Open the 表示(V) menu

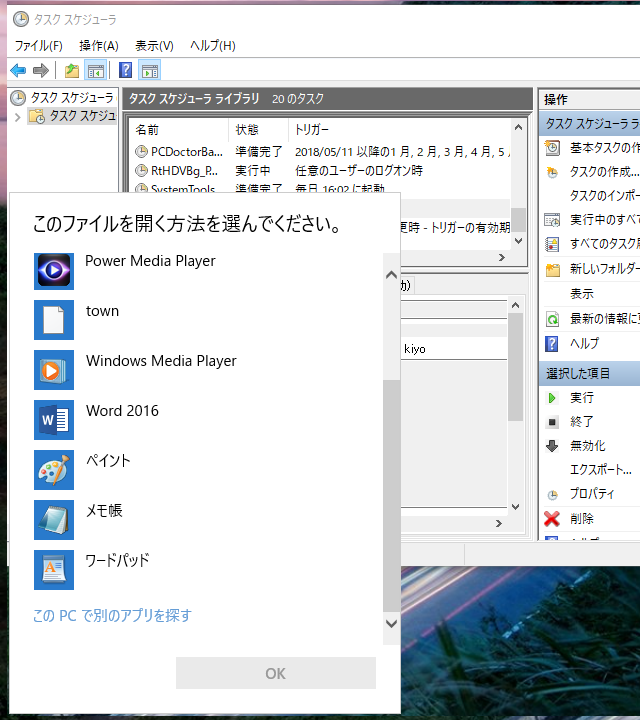(154, 46)
